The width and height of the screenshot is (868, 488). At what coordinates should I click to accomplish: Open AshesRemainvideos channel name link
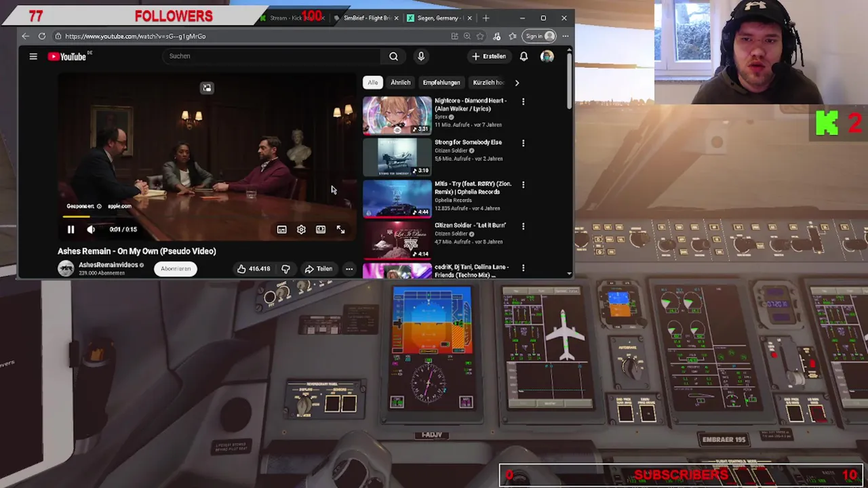pos(108,265)
